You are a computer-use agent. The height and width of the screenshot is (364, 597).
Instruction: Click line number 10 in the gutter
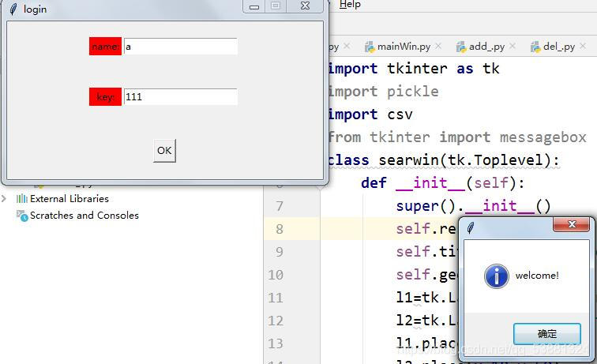tap(276, 275)
